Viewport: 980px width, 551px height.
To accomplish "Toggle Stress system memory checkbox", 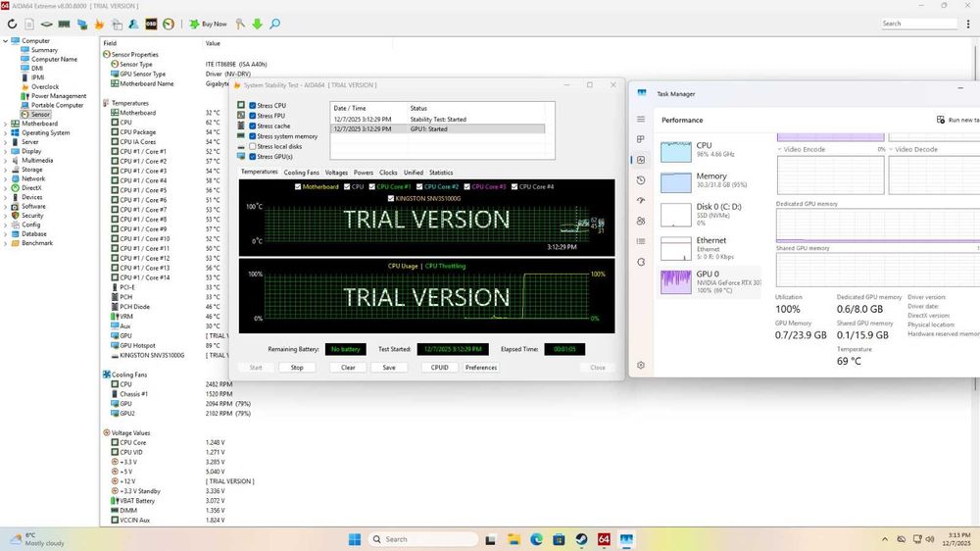I will point(253,136).
